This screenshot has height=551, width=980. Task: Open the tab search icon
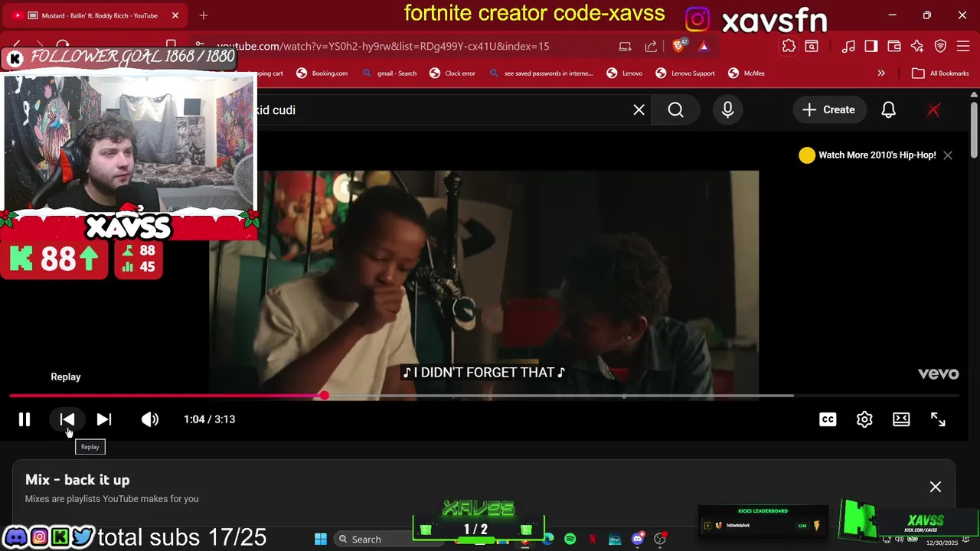[x=812, y=46]
